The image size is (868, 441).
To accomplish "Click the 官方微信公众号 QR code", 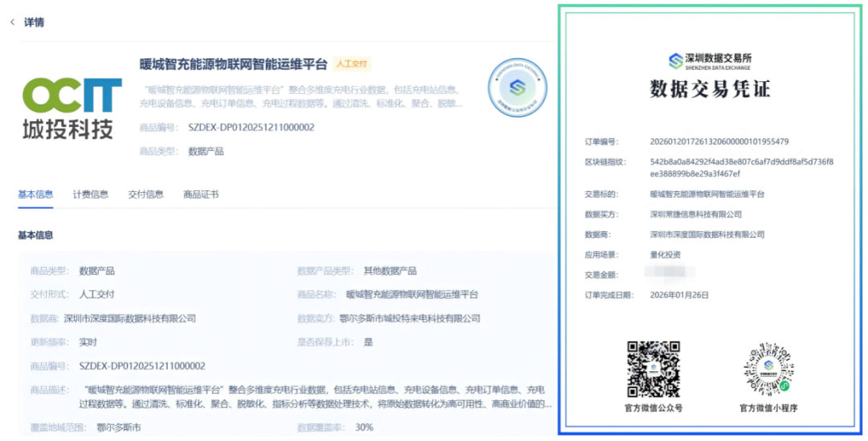I will tap(653, 369).
